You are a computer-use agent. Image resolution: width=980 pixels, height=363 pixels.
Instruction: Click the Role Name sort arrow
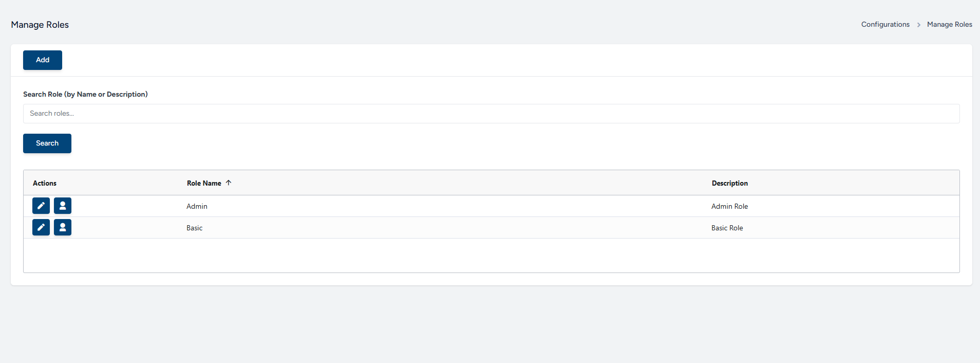tap(229, 183)
